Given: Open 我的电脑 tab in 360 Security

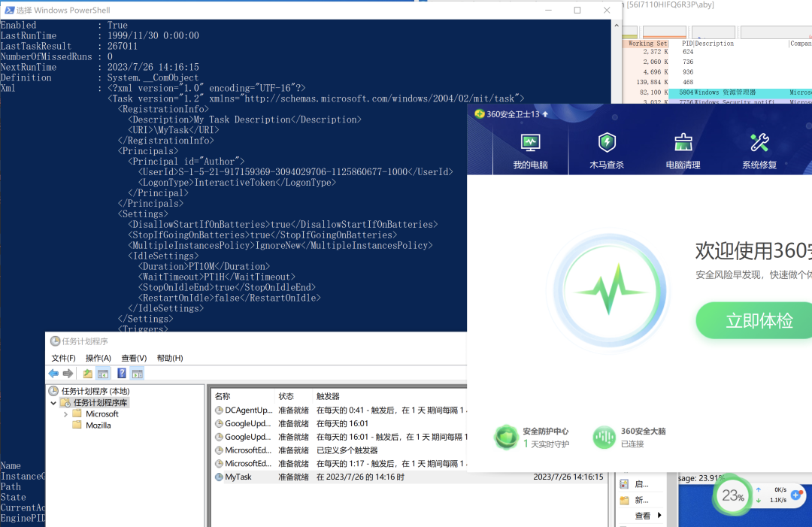Looking at the screenshot, I should coord(530,151).
